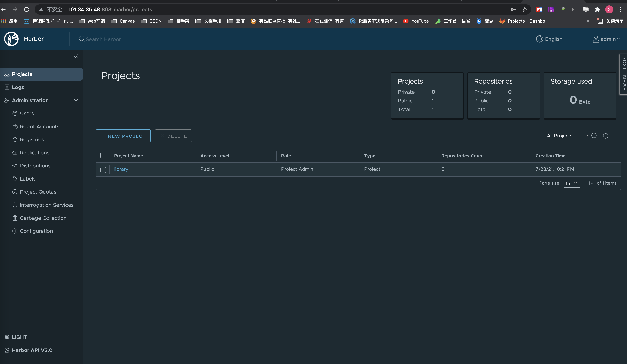Click the table search magnifier icon
627x364 pixels.
(594, 136)
